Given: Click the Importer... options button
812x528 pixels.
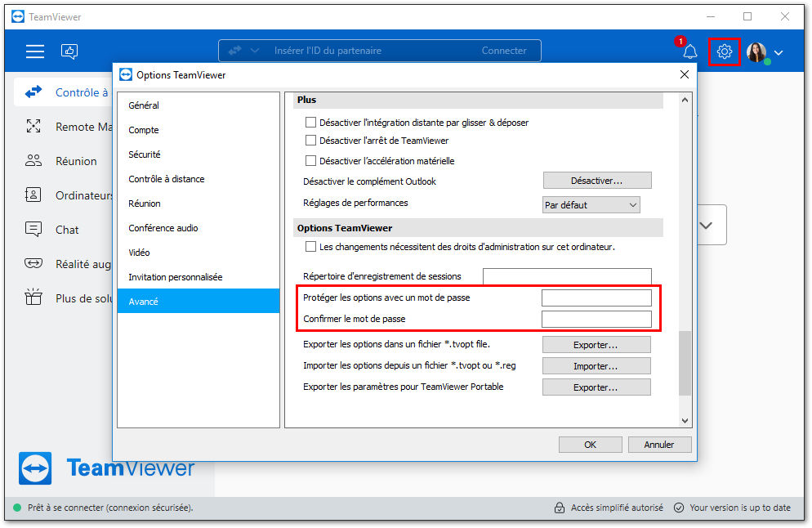Looking at the screenshot, I should (x=596, y=366).
